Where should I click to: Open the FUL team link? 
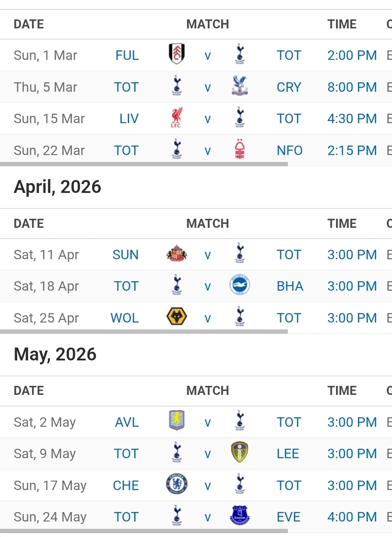[127, 55]
